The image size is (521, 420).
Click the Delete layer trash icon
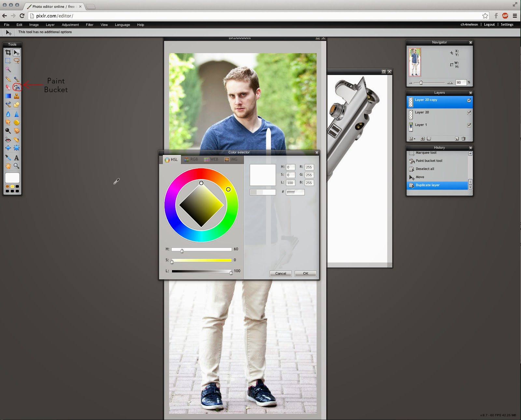coord(463,139)
